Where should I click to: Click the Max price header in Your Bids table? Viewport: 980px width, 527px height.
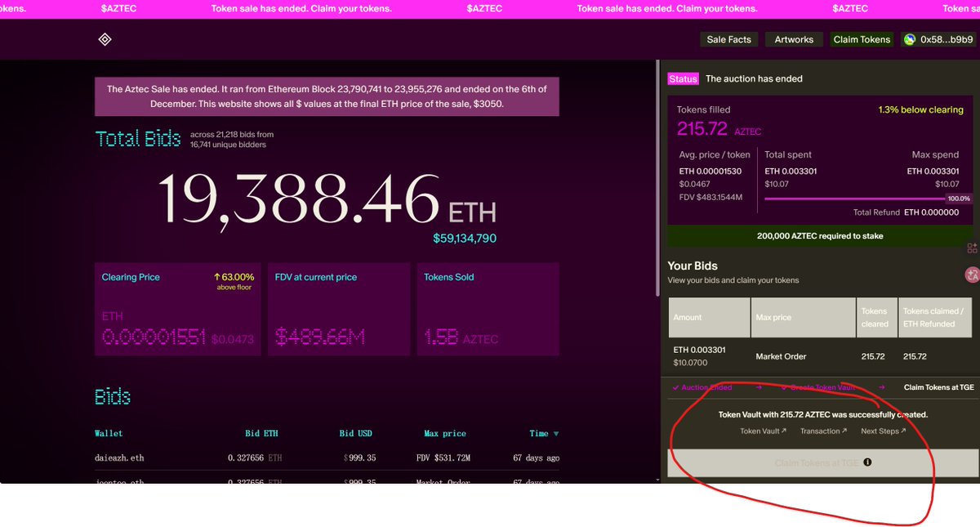pyautogui.click(x=803, y=317)
